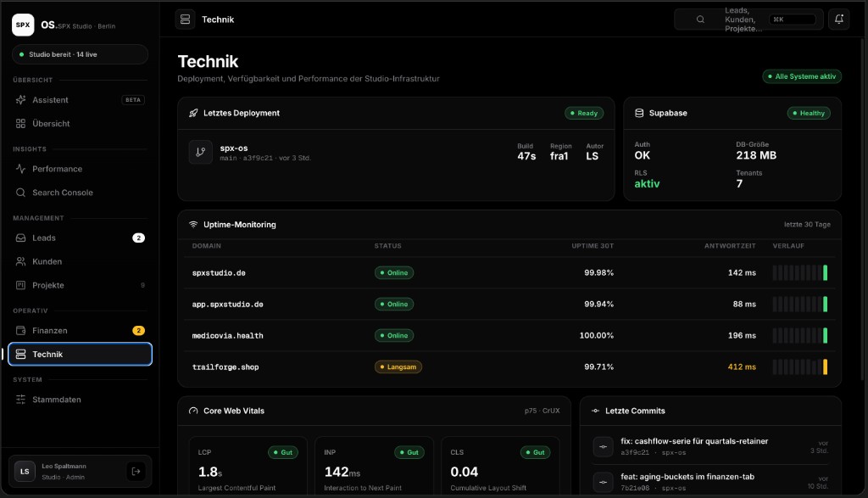The image size is (868, 498).
Task: Open Performance insights
Action: [x=81, y=169]
